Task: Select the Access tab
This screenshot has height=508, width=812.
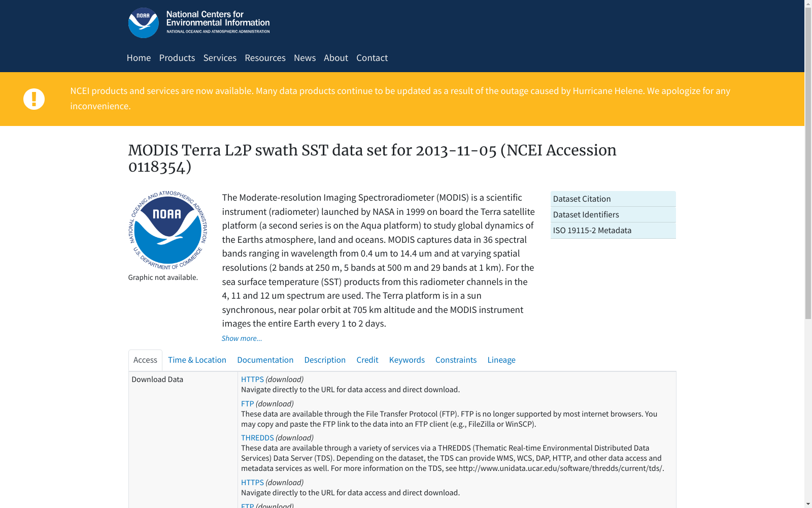Action: [x=145, y=360]
